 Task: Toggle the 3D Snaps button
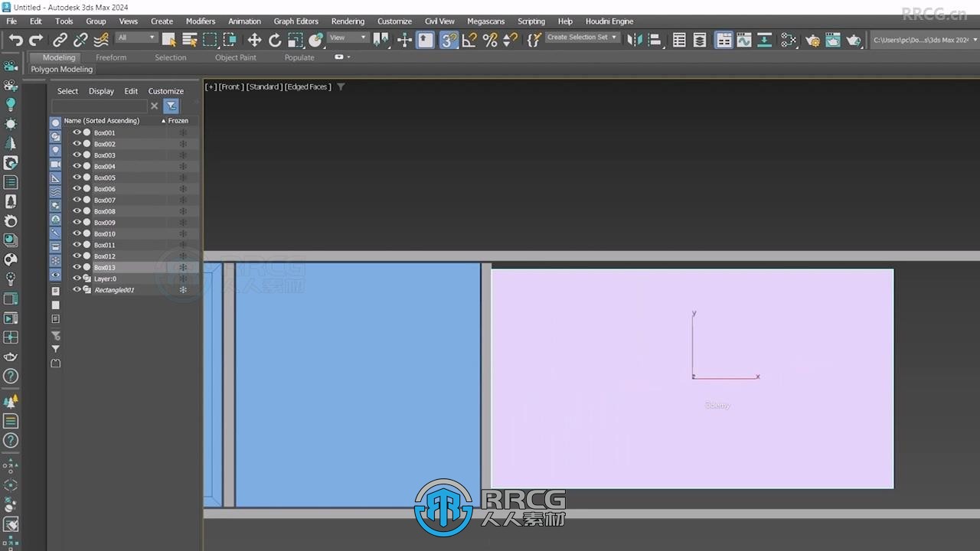coord(449,40)
